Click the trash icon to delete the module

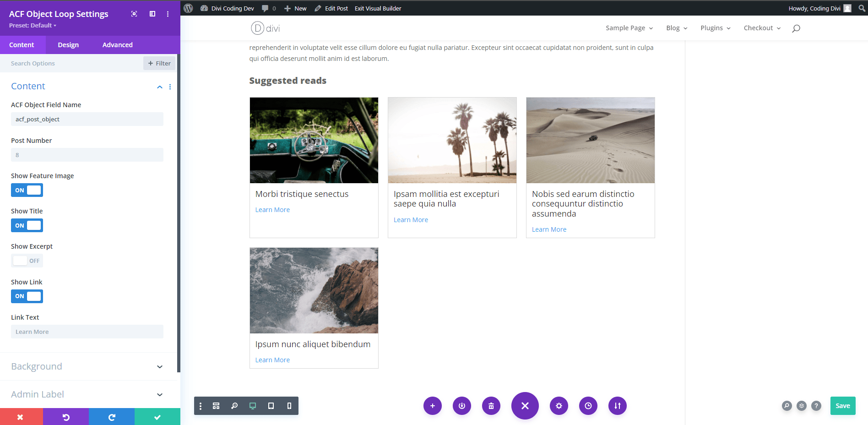click(491, 406)
